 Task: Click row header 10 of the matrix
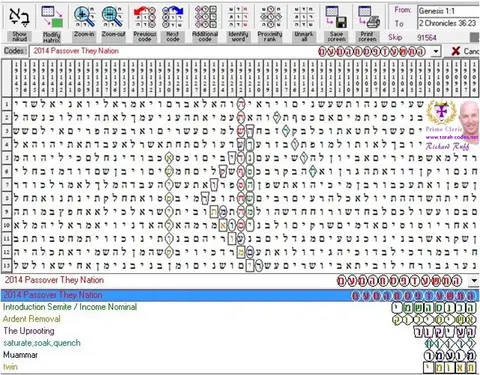[6, 225]
